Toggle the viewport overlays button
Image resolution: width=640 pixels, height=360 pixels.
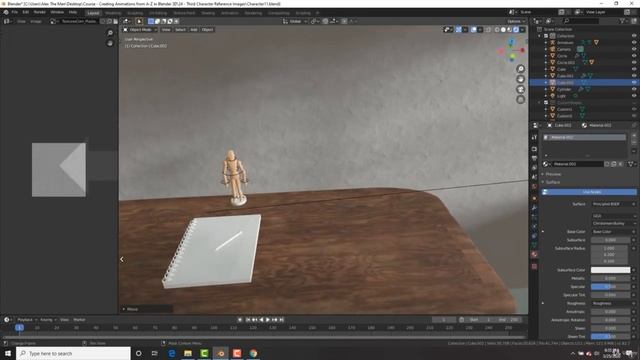pyautogui.click(x=473, y=30)
